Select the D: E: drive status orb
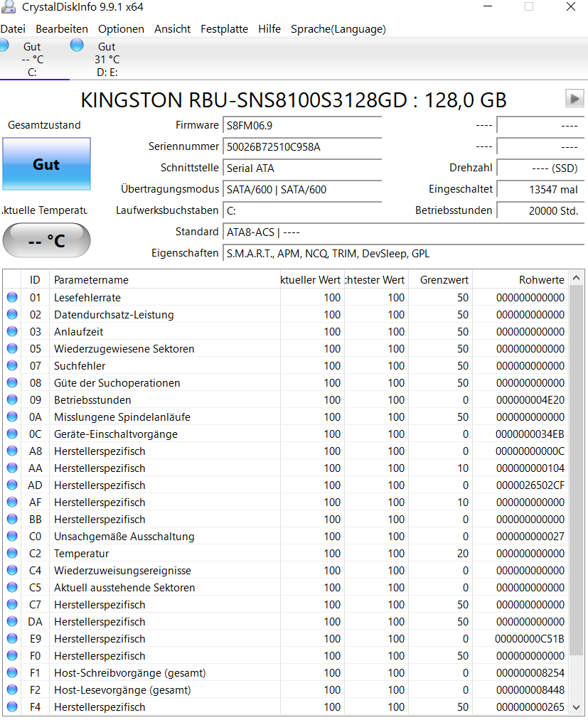Screen dimensions: 588x720 click(x=77, y=45)
